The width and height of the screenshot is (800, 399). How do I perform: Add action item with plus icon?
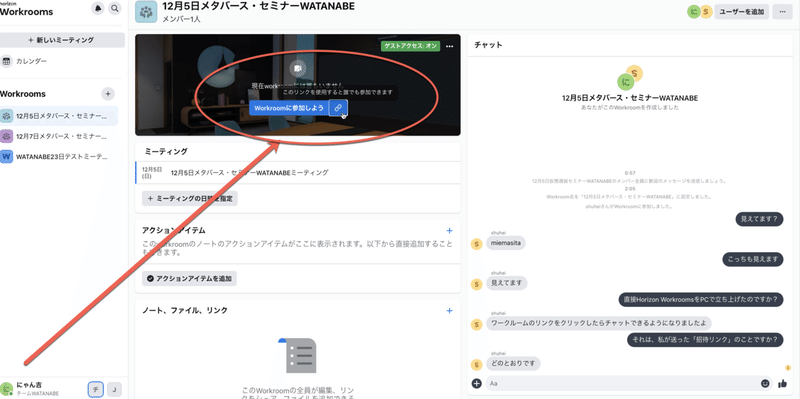(x=449, y=231)
